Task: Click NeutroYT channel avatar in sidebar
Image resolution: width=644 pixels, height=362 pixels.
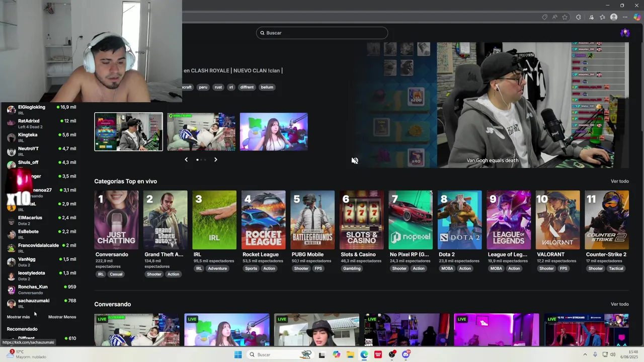Action: pos(11,151)
